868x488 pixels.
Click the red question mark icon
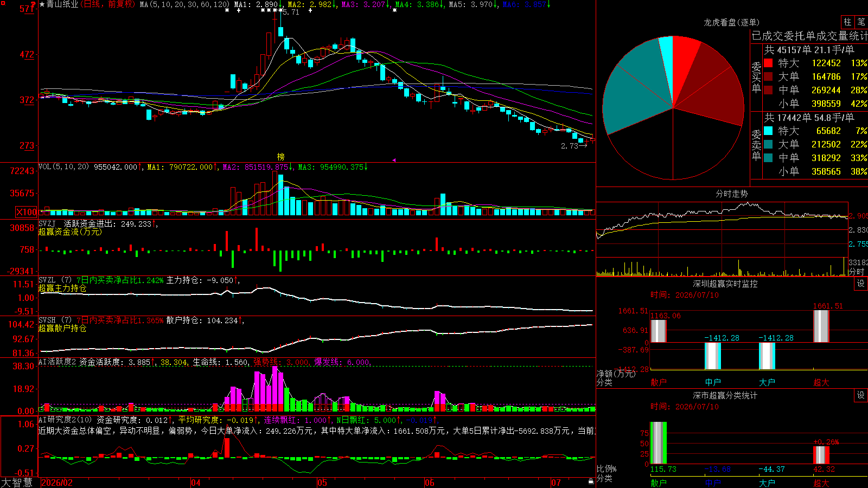click(x=33, y=5)
